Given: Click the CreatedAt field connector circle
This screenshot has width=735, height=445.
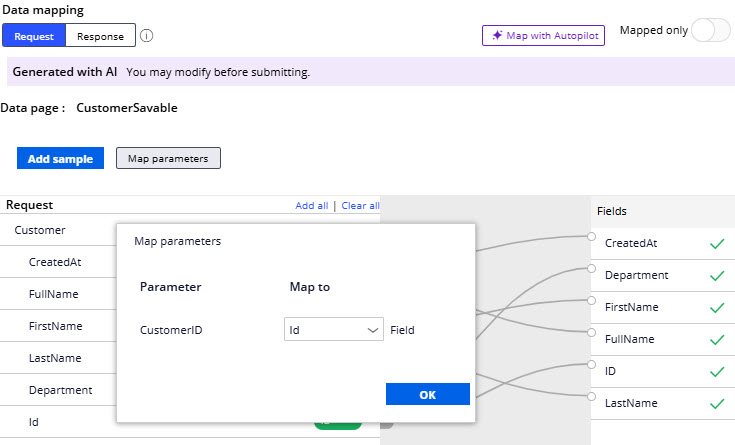Looking at the screenshot, I should pos(592,236).
